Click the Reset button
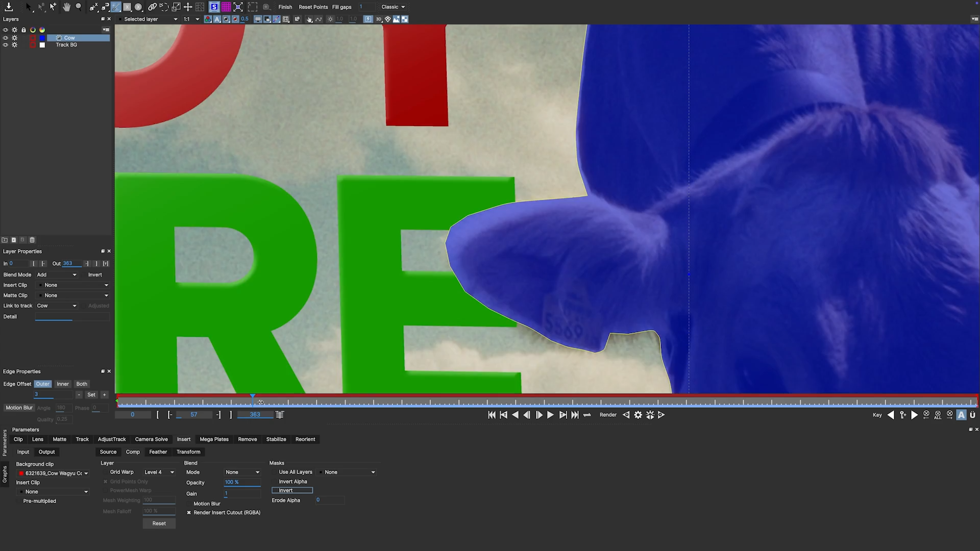 pyautogui.click(x=159, y=523)
